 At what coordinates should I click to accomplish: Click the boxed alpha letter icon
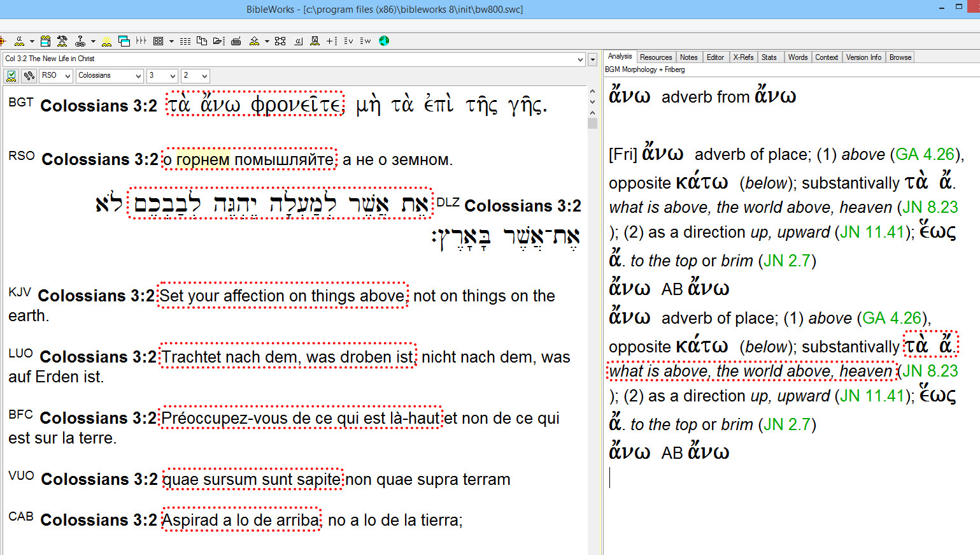298,41
